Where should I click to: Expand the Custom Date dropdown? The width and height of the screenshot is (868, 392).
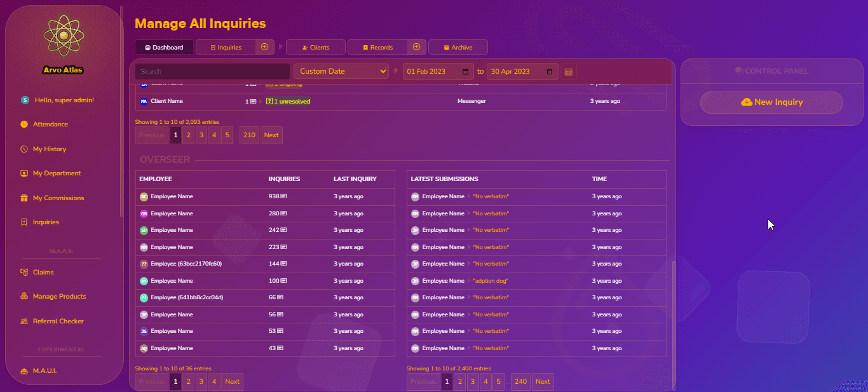click(341, 72)
